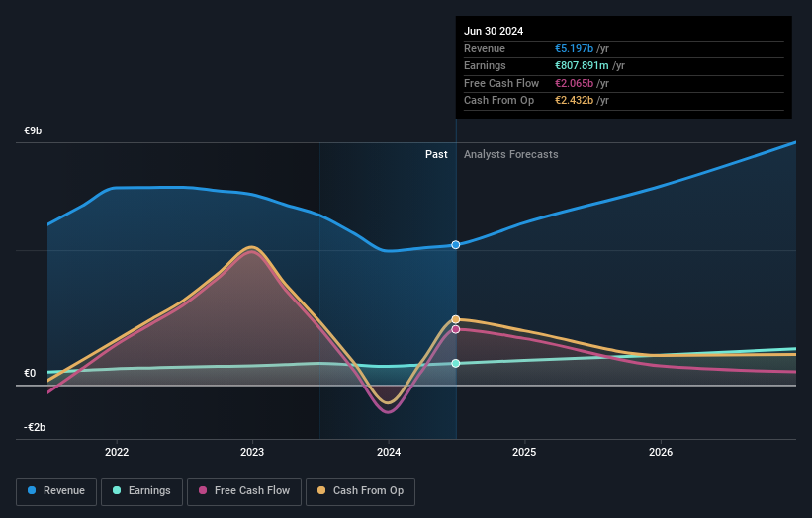812x518 pixels.
Task: Click the €2.432b cash from op value
Action: 575,101
